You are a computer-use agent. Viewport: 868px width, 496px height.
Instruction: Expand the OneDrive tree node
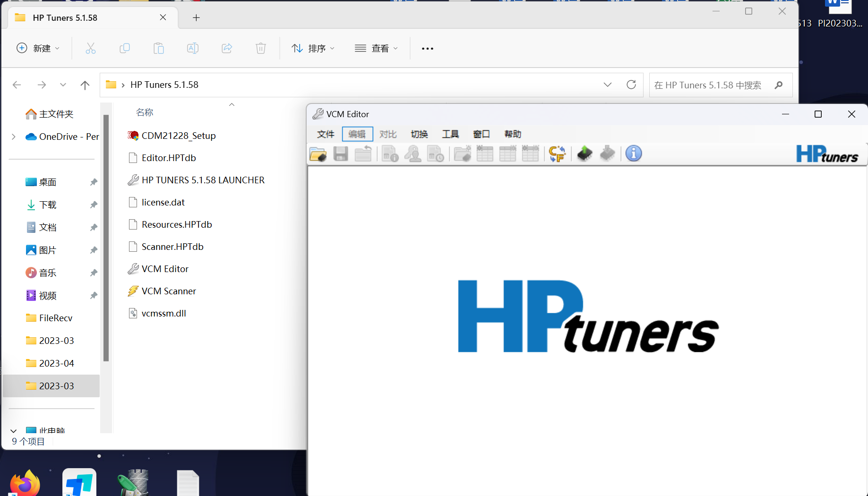coord(14,137)
